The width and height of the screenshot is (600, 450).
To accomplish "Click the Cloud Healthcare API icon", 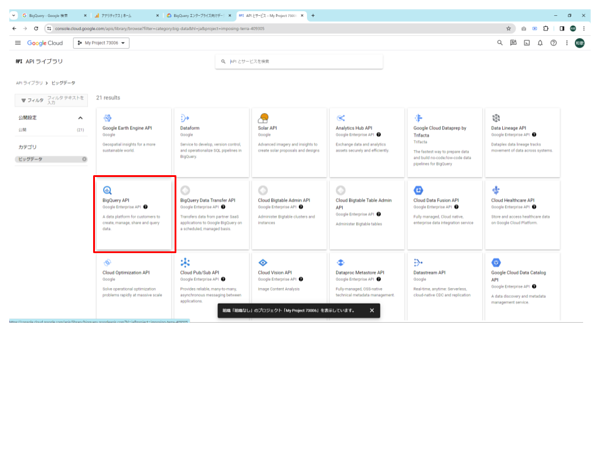I will coord(496,190).
